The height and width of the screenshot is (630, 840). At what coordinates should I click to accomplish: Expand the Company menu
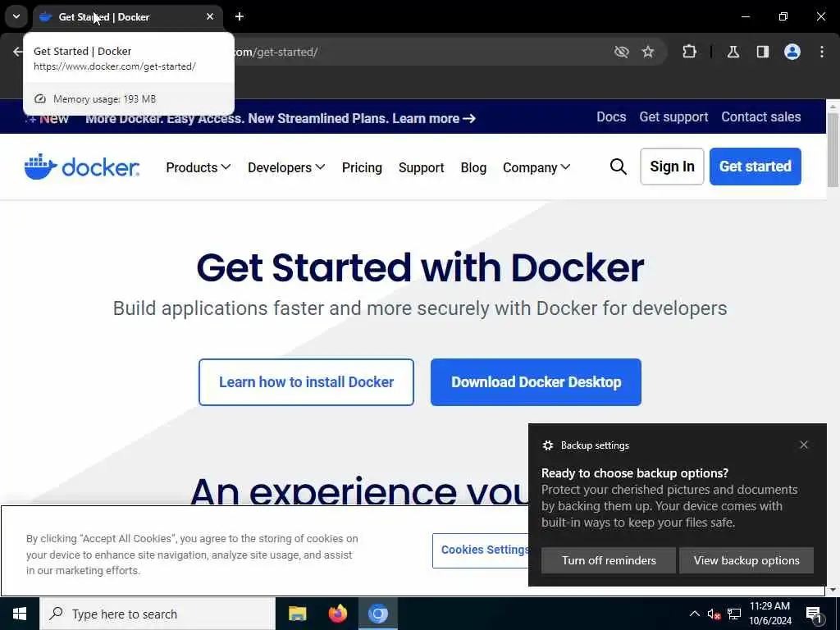(536, 167)
